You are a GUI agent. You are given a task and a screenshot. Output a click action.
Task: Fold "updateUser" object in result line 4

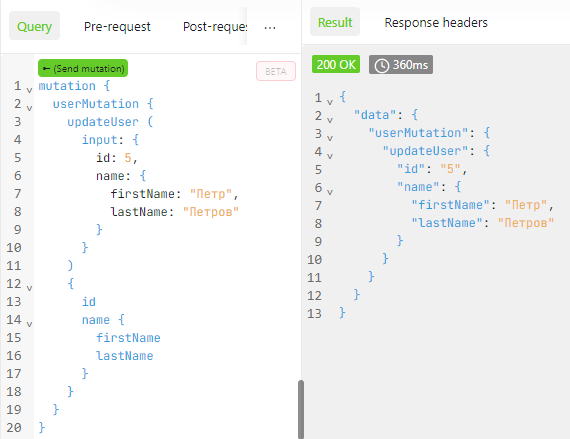coord(330,156)
